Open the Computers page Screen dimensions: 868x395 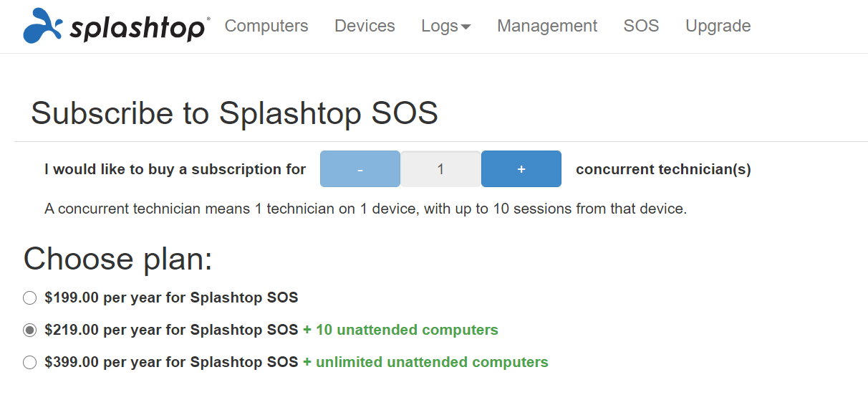pos(266,26)
